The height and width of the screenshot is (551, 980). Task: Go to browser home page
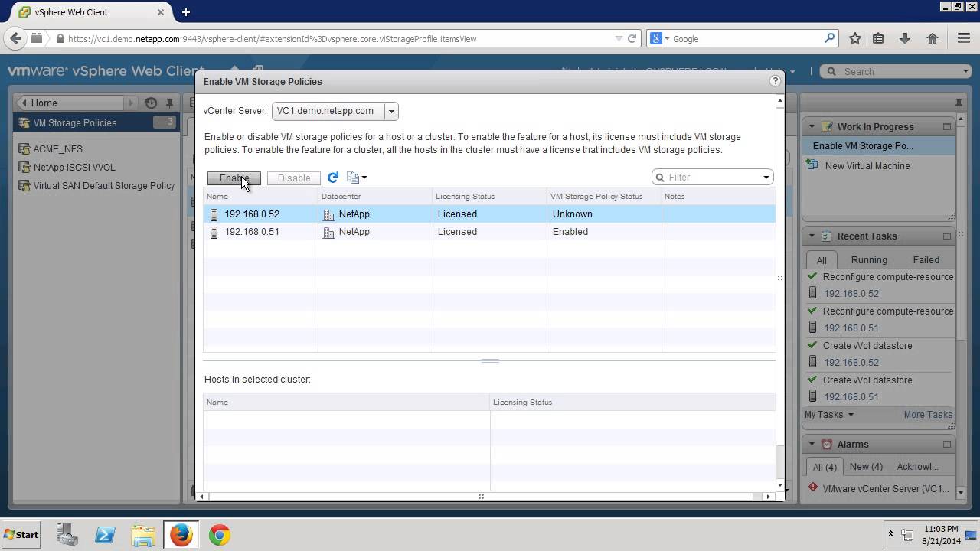tap(933, 38)
